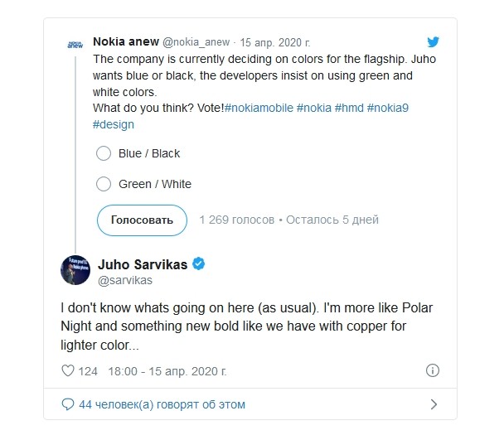Image resolution: width=504 pixels, height=435 pixels.
Task: Follow the #design hashtag link
Action: [x=114, y=124]
